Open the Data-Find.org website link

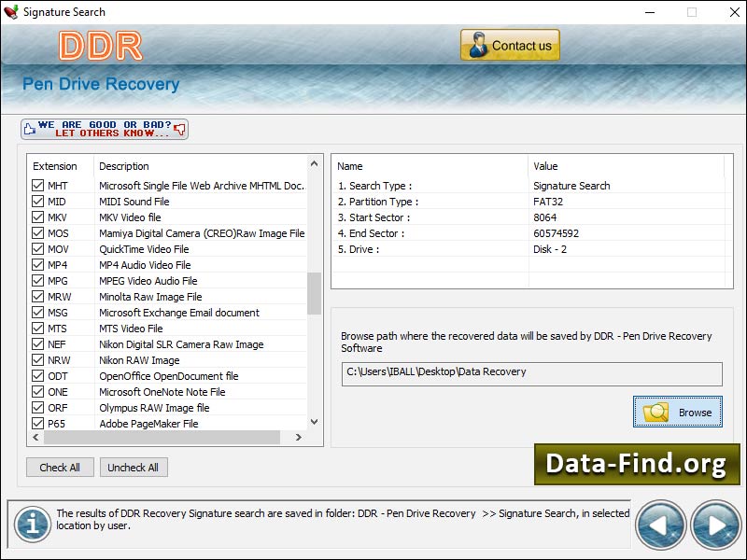tap(635, 465)
